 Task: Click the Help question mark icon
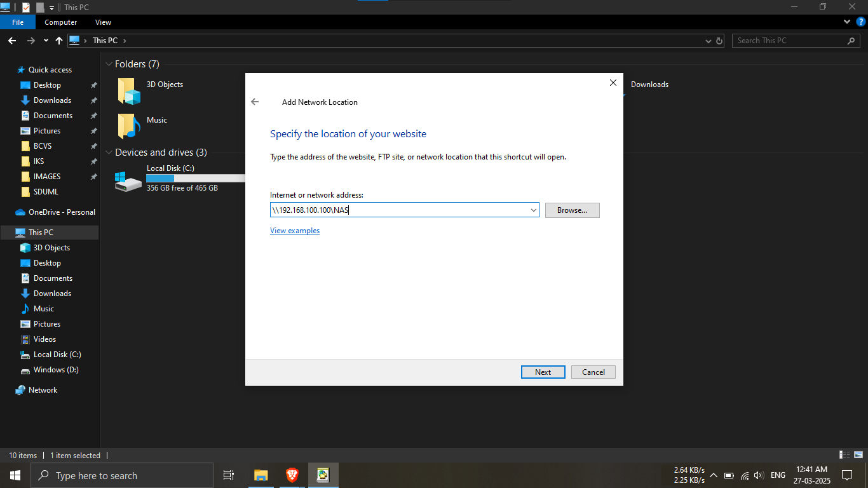tap(861, 22)
